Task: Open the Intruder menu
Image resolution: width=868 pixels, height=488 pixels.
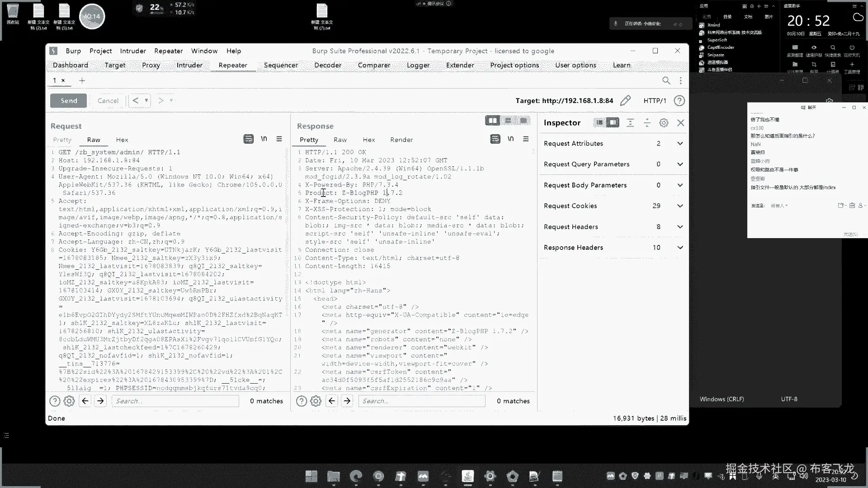Action: pyautogui.click(x=132, y=51)
